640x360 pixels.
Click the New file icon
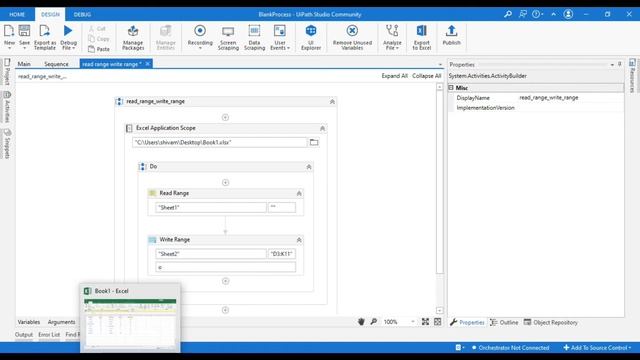9,31
